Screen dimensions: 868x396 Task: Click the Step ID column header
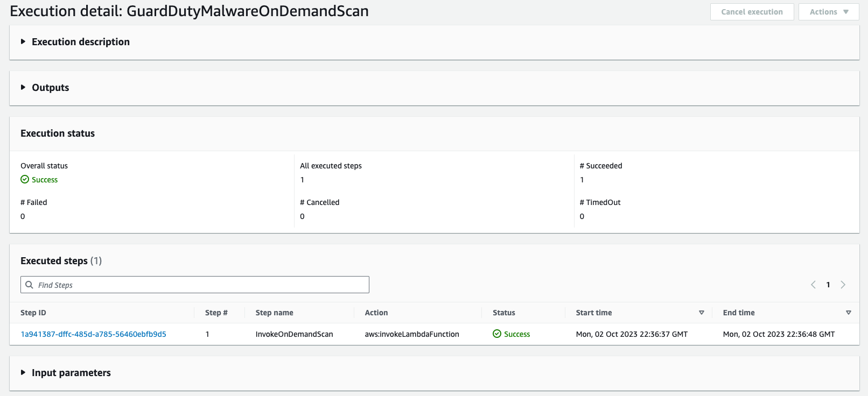click(33, 313)
